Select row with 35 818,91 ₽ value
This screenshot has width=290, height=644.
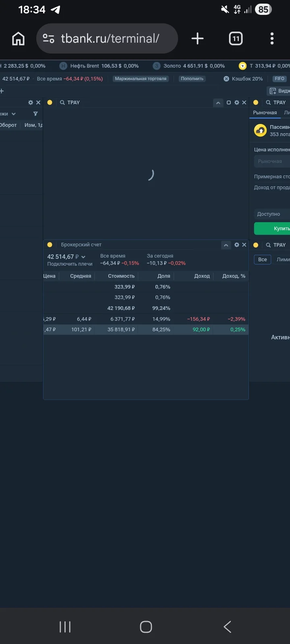coord(146,330)
